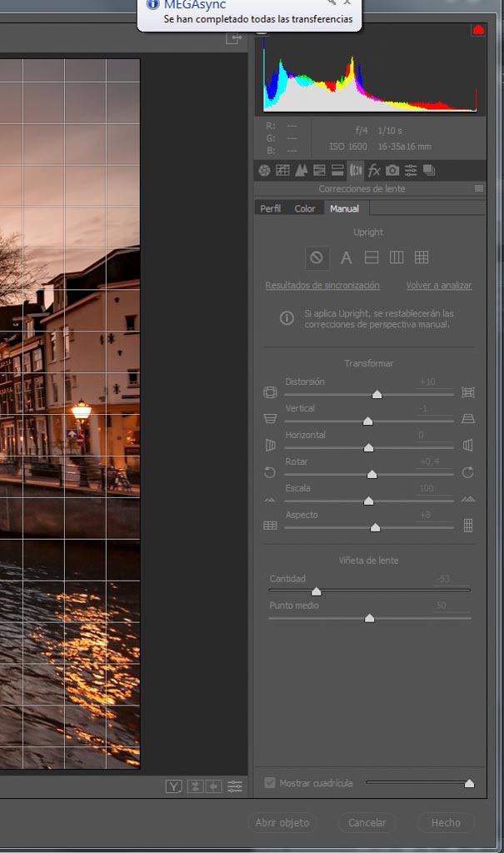Toggle the Mostrar cuadrícula checkbox

click(x=270, y=783)
